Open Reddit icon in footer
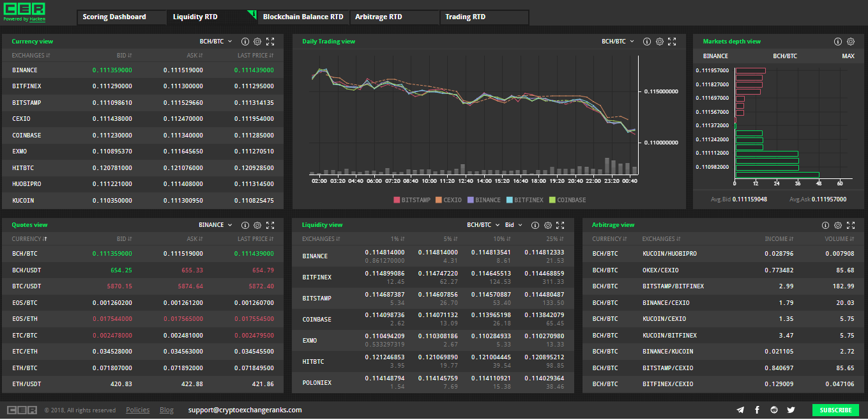 point(774,410)
